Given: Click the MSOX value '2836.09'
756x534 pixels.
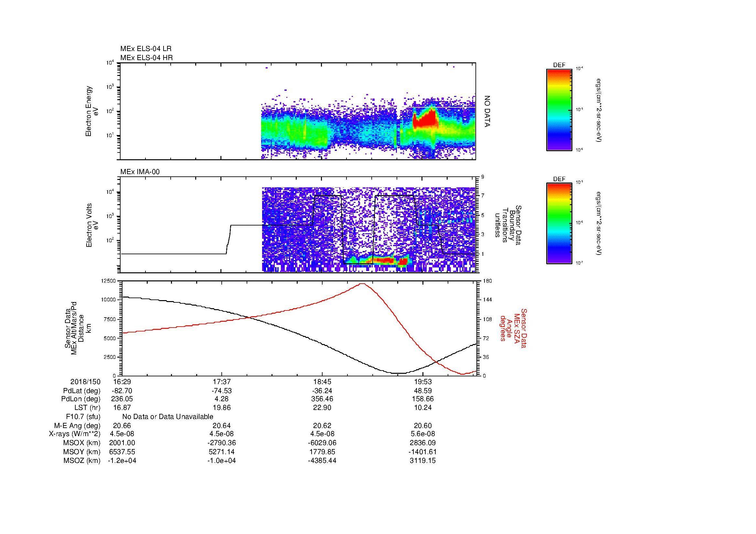Looking at the screenshot, I should (423, 443).
